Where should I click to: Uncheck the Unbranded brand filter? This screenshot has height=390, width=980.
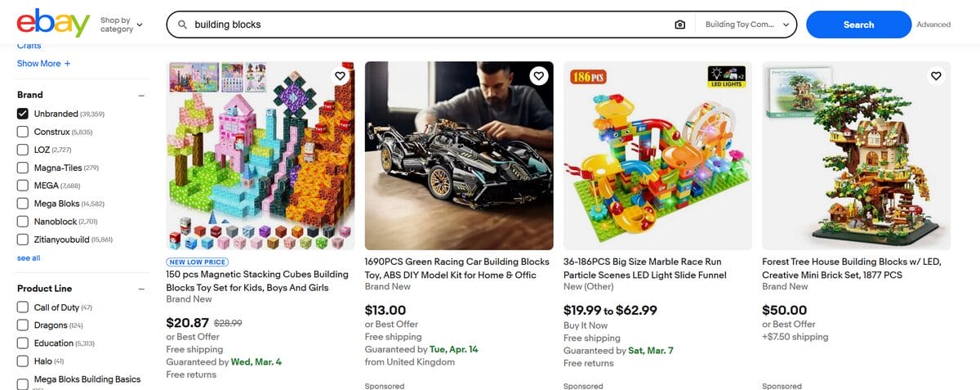coord(23,114)
